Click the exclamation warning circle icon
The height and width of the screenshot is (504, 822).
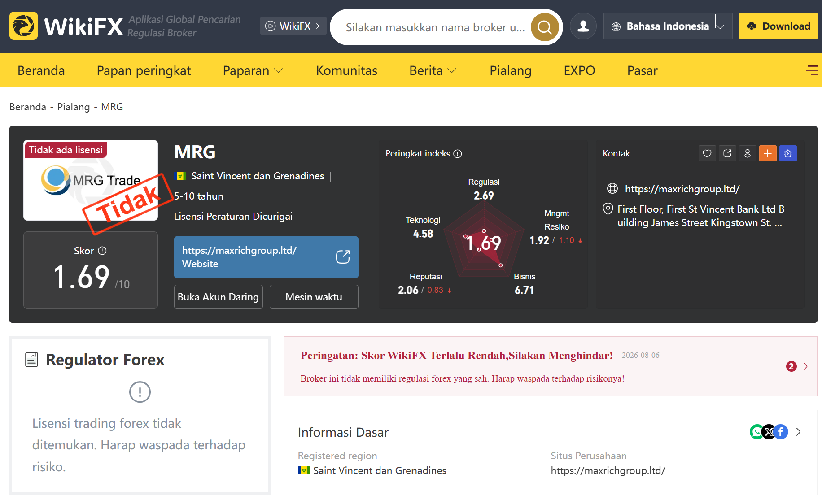coord(140,392)
